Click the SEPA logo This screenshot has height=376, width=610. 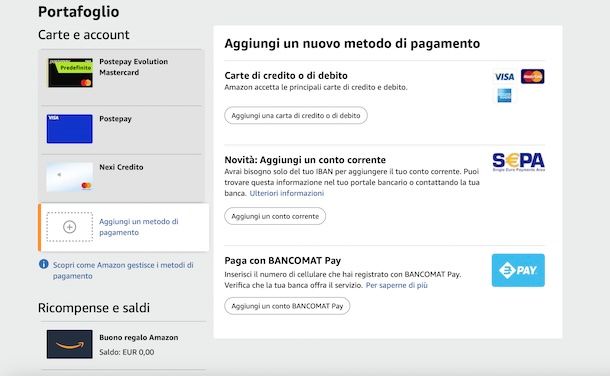(x=519, y=162)
